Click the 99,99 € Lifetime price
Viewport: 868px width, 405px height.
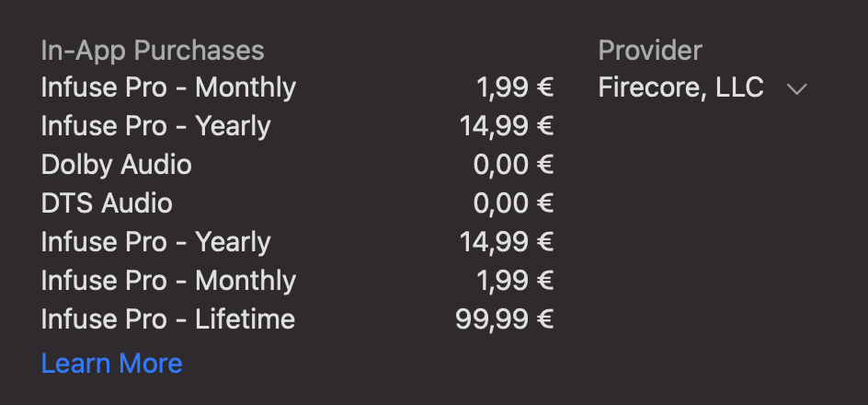(504, 319)
